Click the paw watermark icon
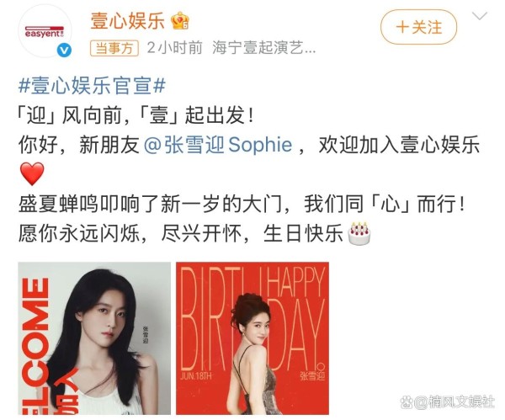This screenshot has width=505, height=420. point(407,402)
